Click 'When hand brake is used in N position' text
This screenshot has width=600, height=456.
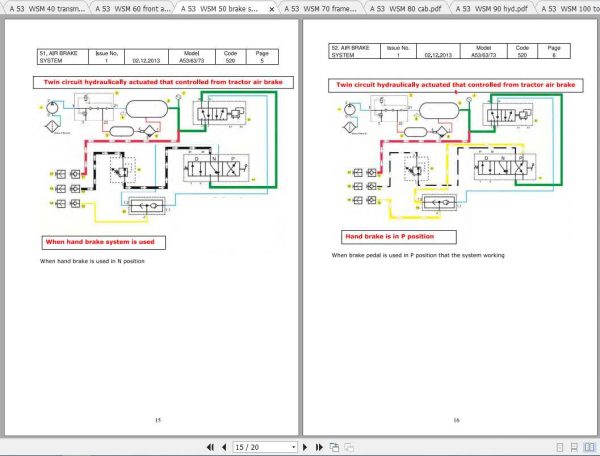click(x=92, y=261)
